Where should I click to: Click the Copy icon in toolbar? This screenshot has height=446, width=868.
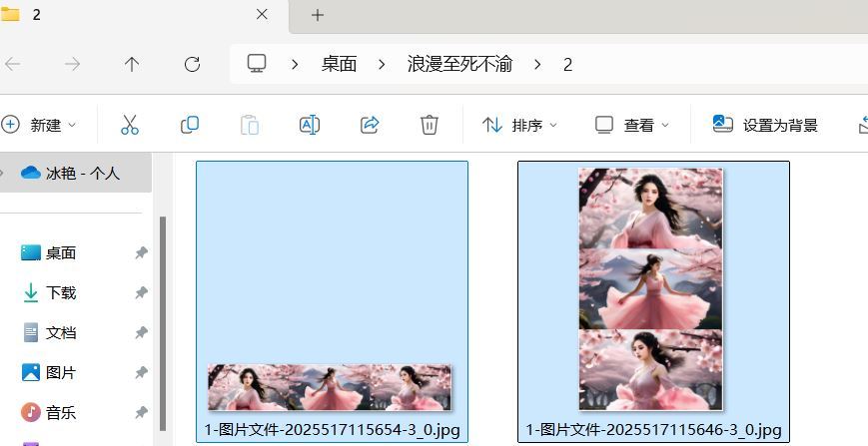click(190, 125)
